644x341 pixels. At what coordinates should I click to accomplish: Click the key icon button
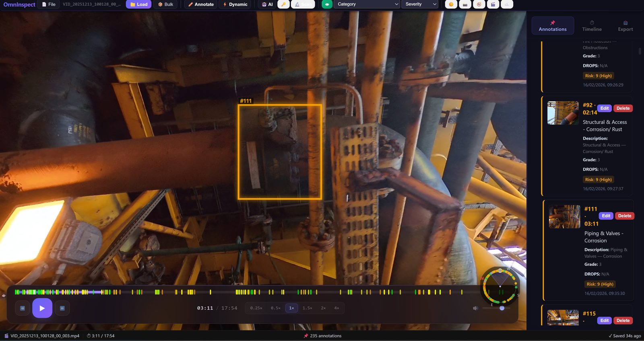pos(283,4)
